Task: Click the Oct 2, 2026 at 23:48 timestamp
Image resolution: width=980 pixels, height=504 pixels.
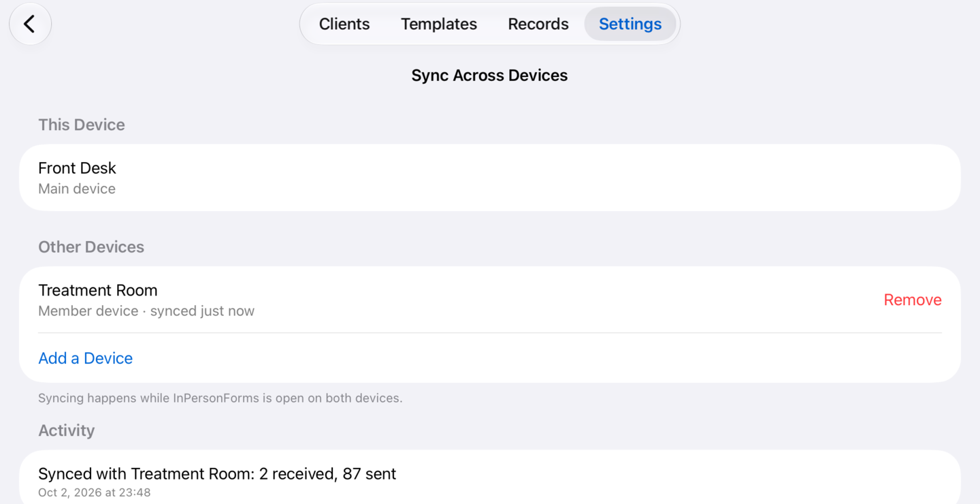Action: tap(95, 492)
